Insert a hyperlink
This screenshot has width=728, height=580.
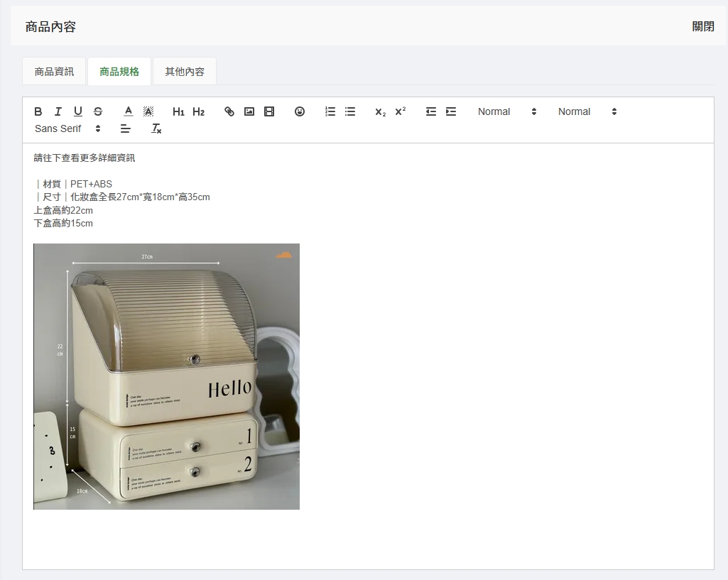[229, 111]
